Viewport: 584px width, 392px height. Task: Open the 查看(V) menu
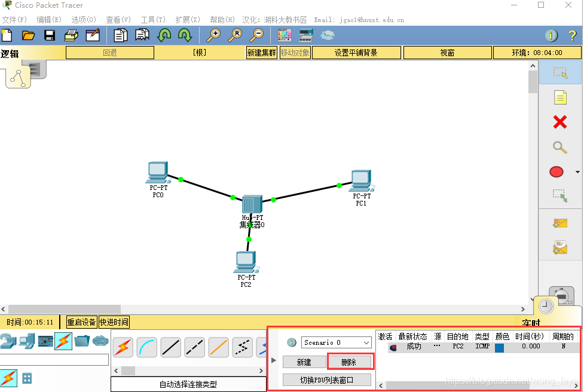(x=118, y=20)
